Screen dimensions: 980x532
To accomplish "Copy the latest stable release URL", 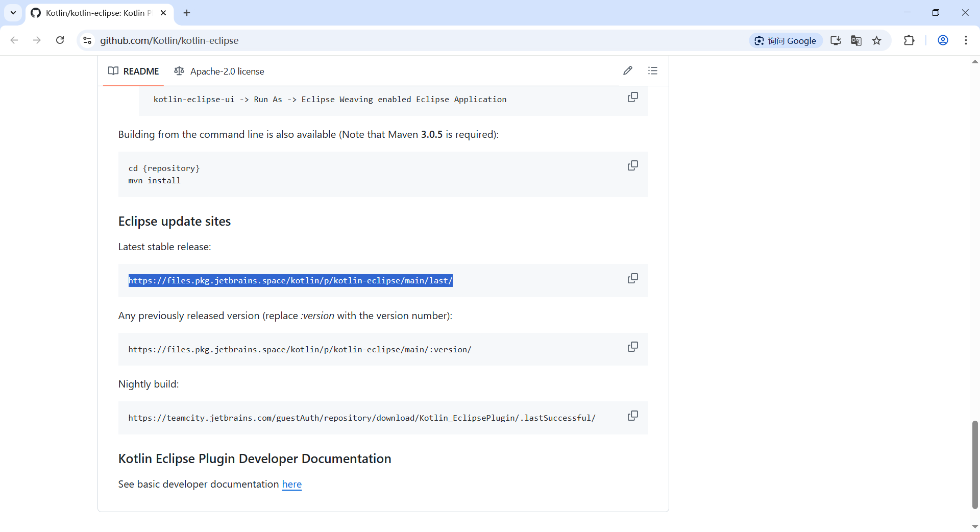I will pos(632,278).
